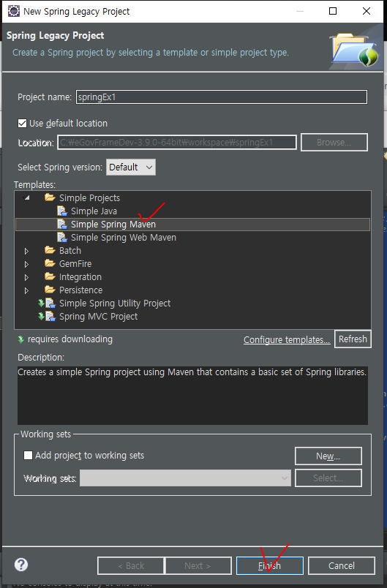Toggle the Use default location checkbox

(23, 123)
